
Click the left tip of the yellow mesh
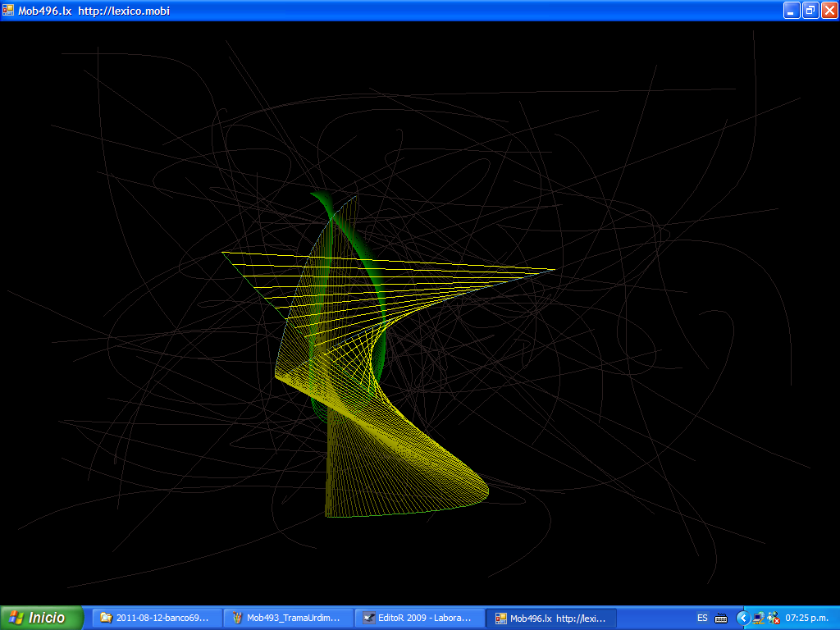[224, 253]
